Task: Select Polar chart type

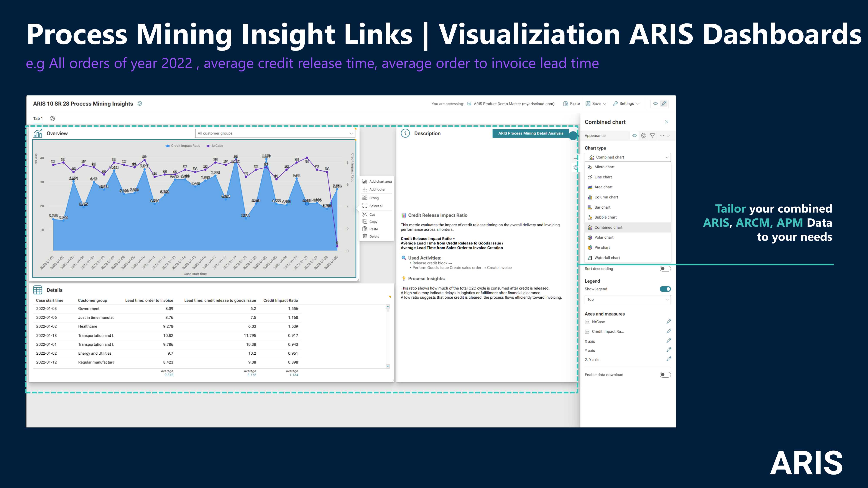Action: (628, 237)
